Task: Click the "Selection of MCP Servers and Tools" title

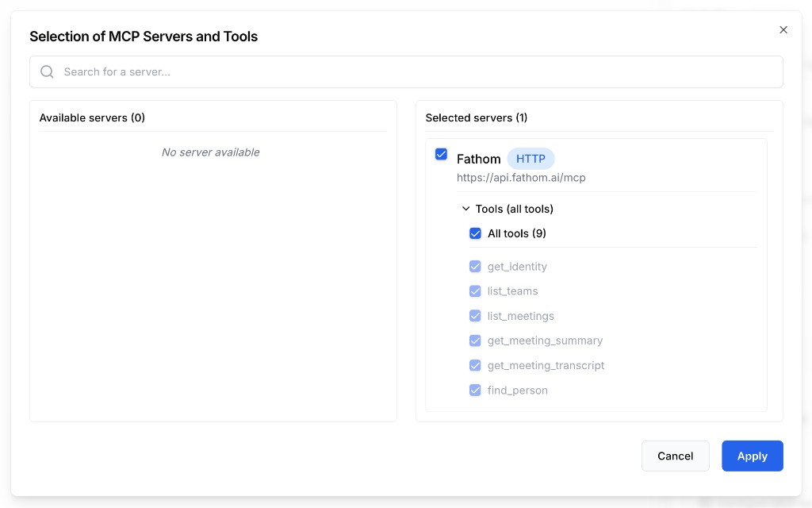Action: pyautogui.click(x=144, y=37)
